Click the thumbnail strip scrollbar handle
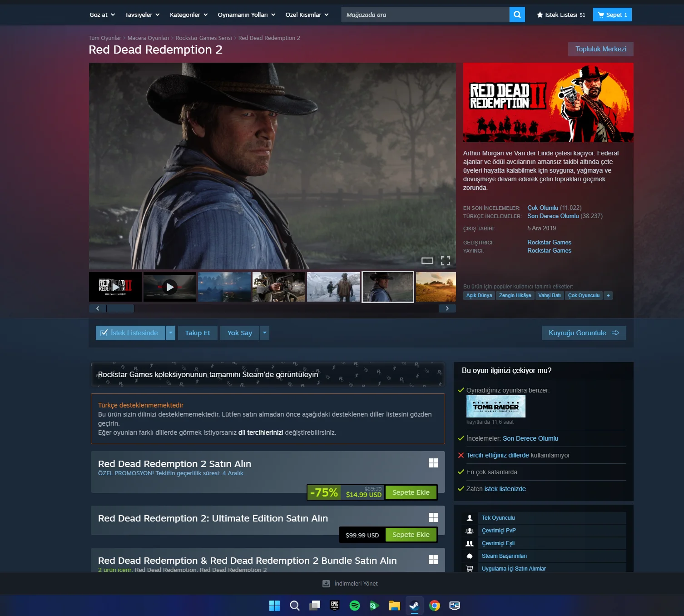 point(120,308)
